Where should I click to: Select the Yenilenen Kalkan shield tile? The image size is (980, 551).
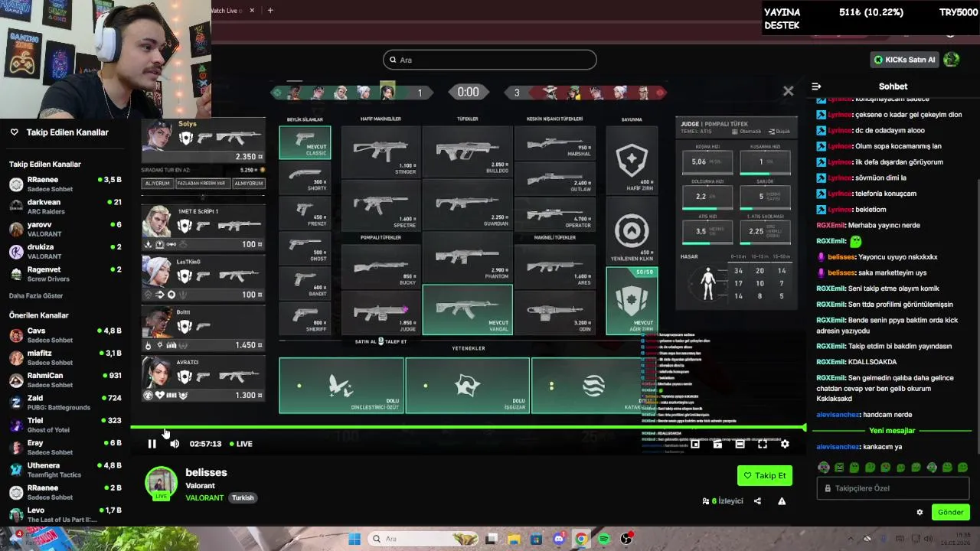point(632,231)
